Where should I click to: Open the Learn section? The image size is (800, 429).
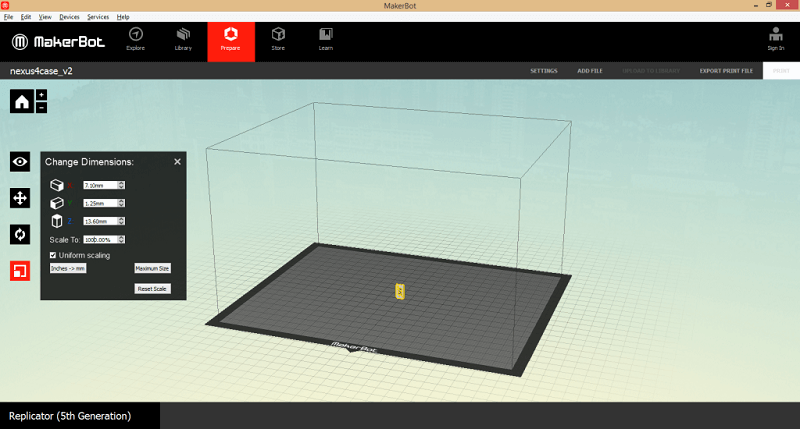(x=326, y=40)
